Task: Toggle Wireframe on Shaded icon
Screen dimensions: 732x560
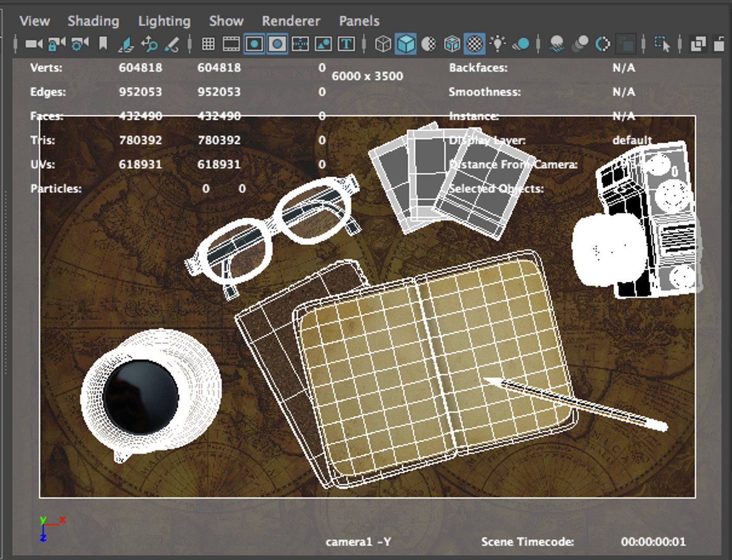Action: pos(452,44)
